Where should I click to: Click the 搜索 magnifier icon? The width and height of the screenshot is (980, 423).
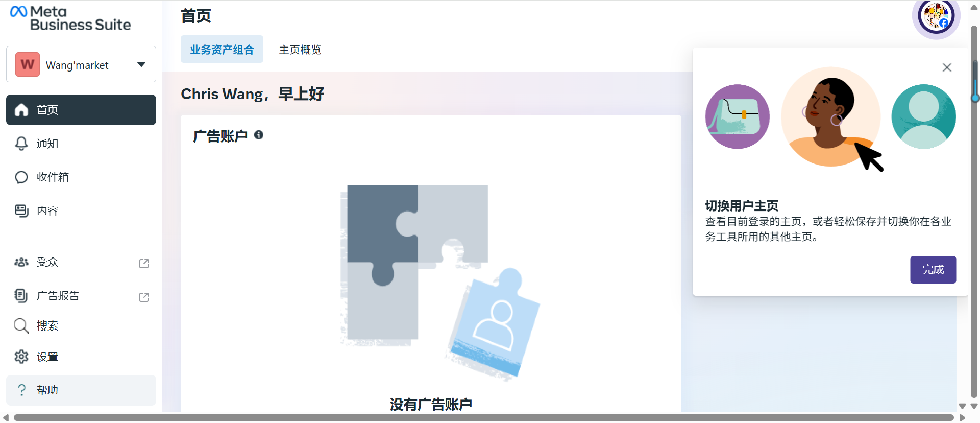pyautogui.click(x=21, y=326)
